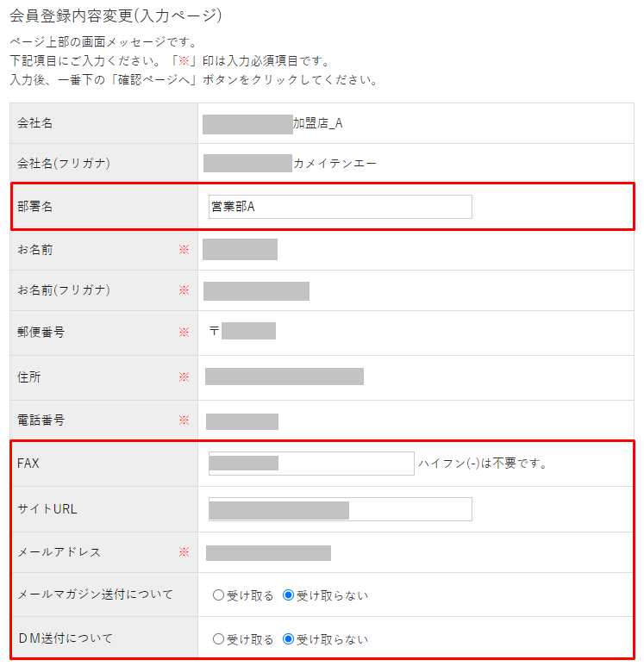Image resolution: width=644 pixels, height=666 pixels.
Task: Click the red ※ beside お名前
Action: point(184,250)
